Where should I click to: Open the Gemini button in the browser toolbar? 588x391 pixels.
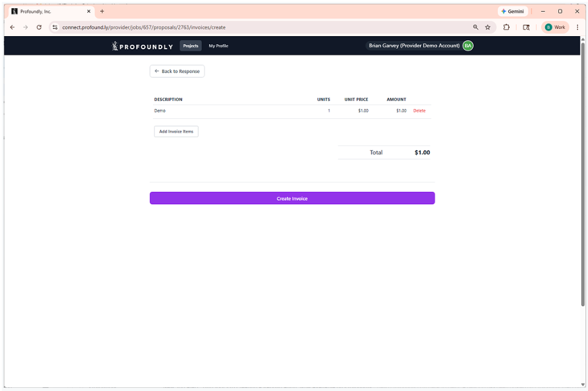coord(512,11)
